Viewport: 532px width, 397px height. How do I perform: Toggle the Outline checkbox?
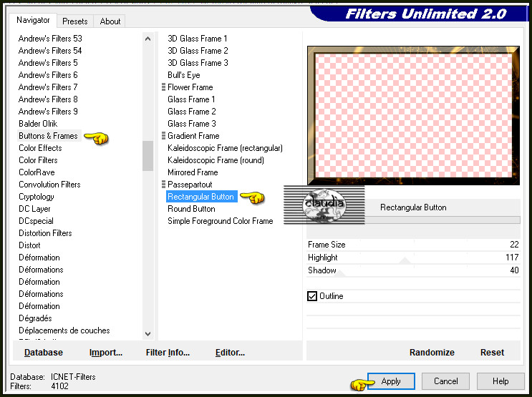pyautogui.click(x=312, y=296)
